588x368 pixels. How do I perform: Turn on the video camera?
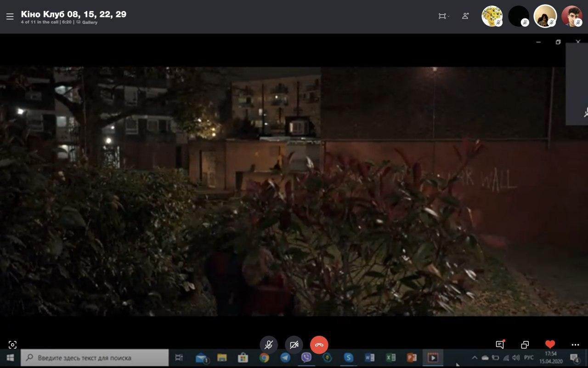pos(294,345)
